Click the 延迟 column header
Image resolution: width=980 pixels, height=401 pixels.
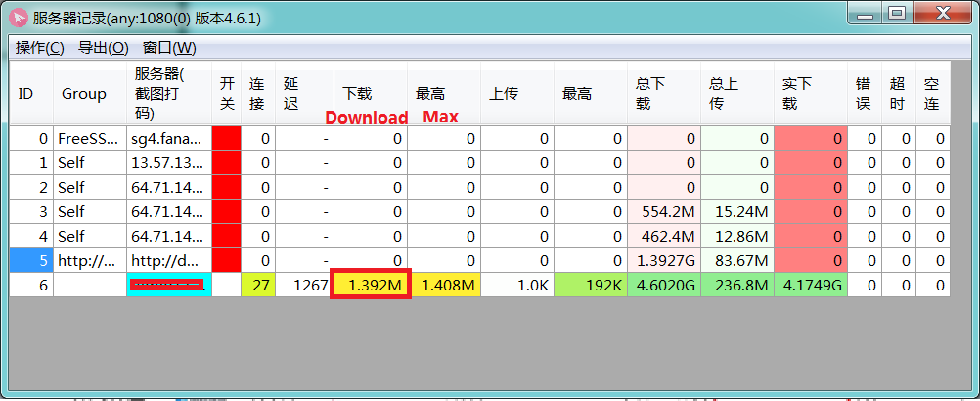point(304,94)
